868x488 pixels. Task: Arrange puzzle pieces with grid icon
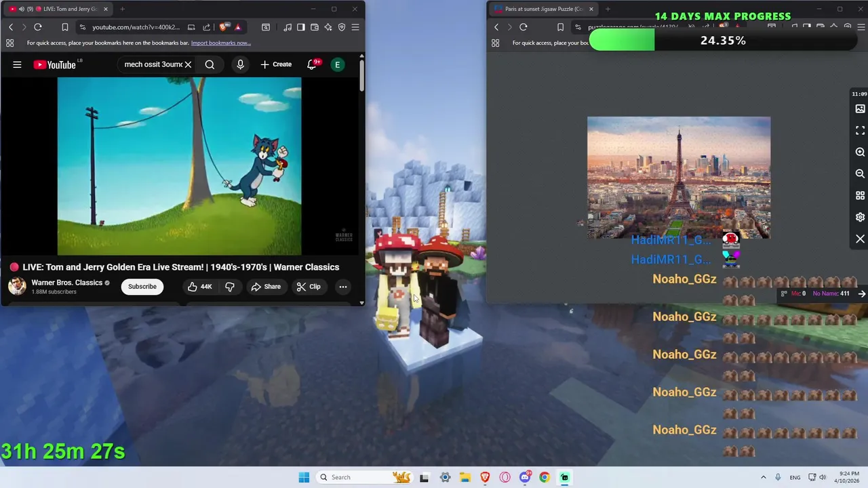(860, 195)
